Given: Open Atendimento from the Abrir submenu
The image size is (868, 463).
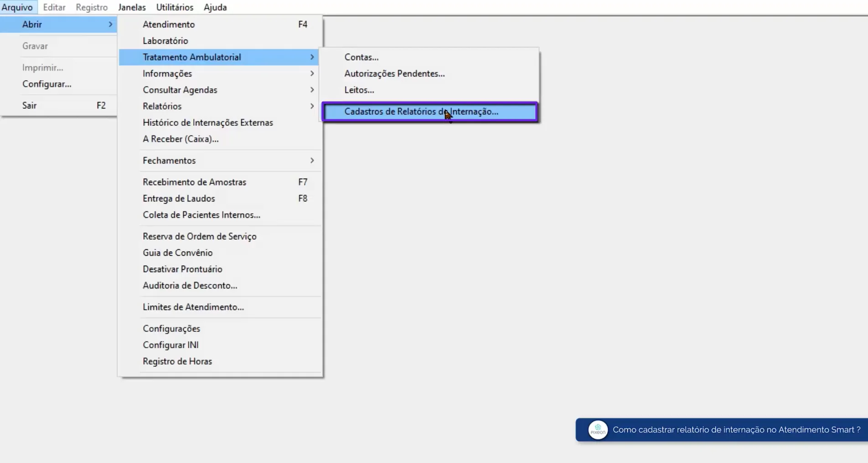Looking at the screenshot, I should (x=220, y=24).
